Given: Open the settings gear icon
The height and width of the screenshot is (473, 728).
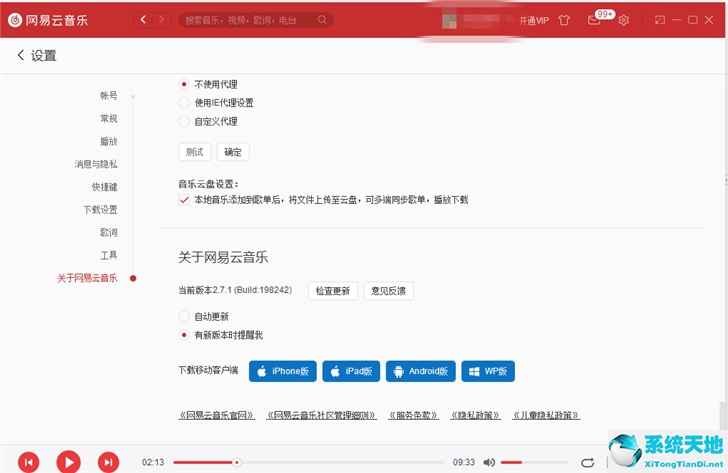Looking at the screenshot, I should click(x=624, y=20).
